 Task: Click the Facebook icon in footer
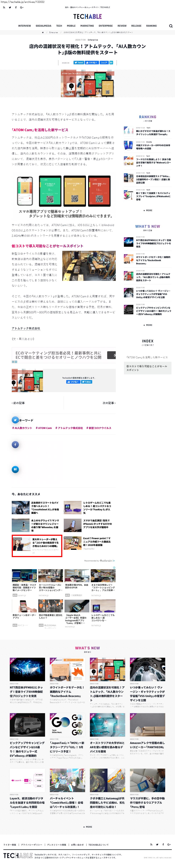pyautogui.click(x=163, y=844)
